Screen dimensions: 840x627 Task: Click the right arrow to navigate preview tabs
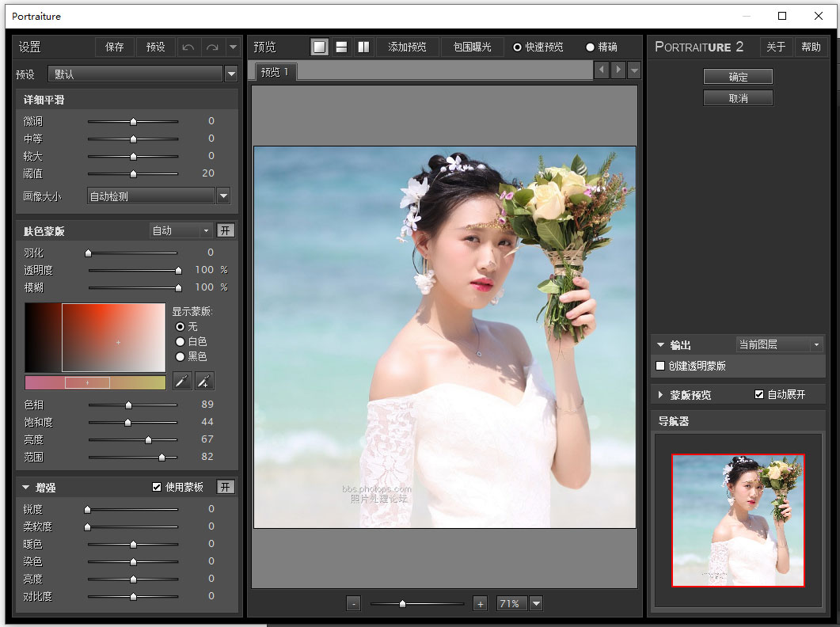pos(618,70)
